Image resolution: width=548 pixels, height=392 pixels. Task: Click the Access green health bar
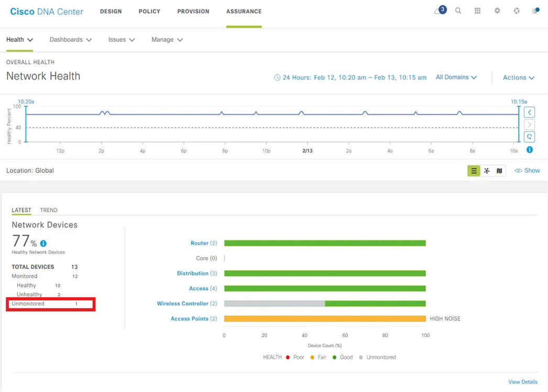point(325,289)
